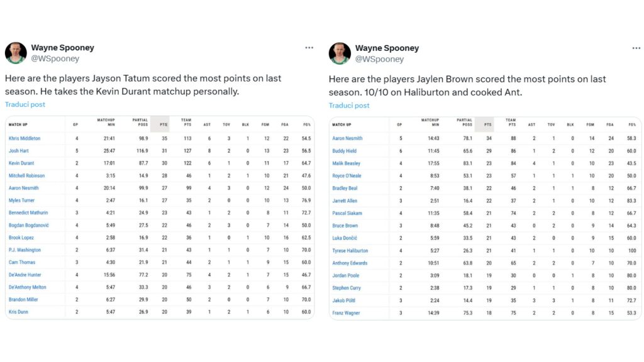Open Tyrese Haliburton's player link
Screen dimensions: 644x362
click(x=350, y=251)
